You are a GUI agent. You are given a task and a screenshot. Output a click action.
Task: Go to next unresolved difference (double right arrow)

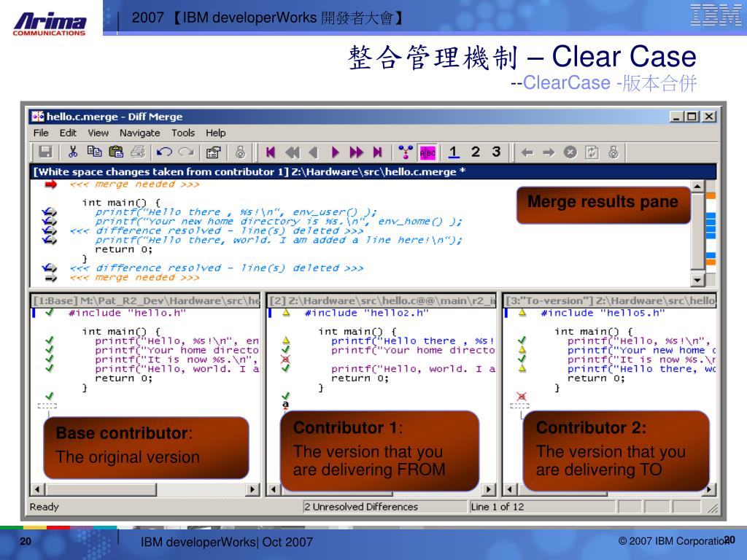356,152
